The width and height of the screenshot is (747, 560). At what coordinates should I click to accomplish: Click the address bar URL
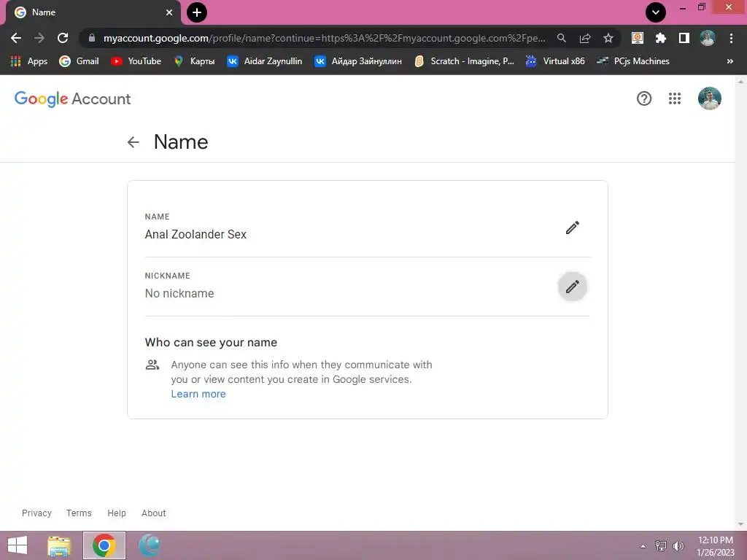[324, 38]
